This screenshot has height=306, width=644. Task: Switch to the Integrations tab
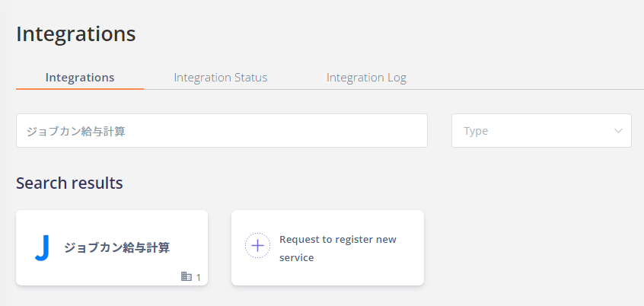(80, 77)
